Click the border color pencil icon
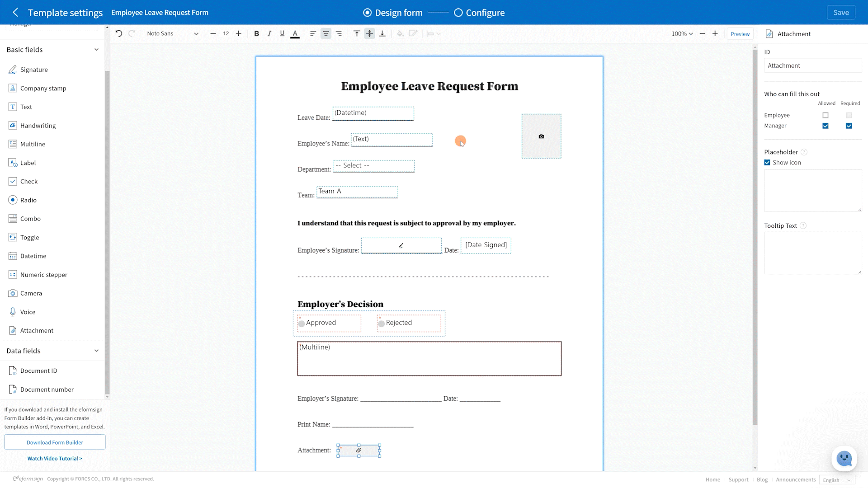Viewport: 868px width, 488px height. click(x=413, y=33)
